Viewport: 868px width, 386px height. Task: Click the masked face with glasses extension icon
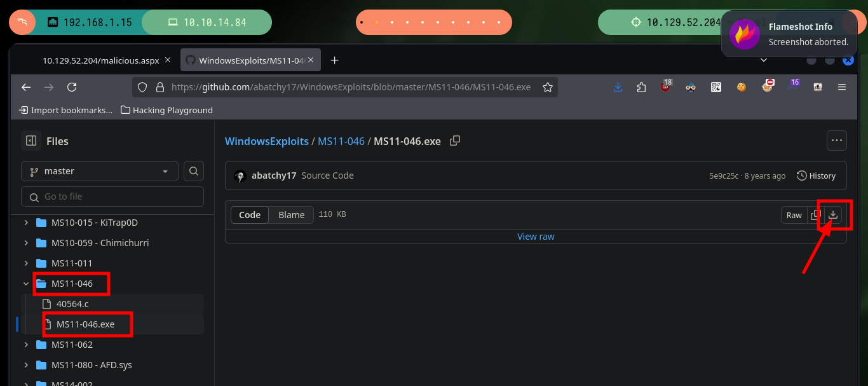(x=691, y=87)
